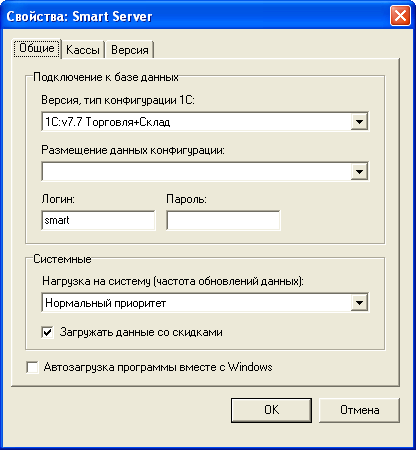Switch to the Кассы tab
Screen dimensions: 416x450
(x=83, y=50)
